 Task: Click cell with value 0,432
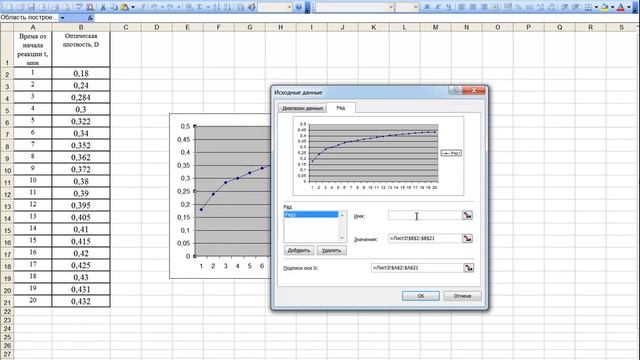[x=81, y=301]
